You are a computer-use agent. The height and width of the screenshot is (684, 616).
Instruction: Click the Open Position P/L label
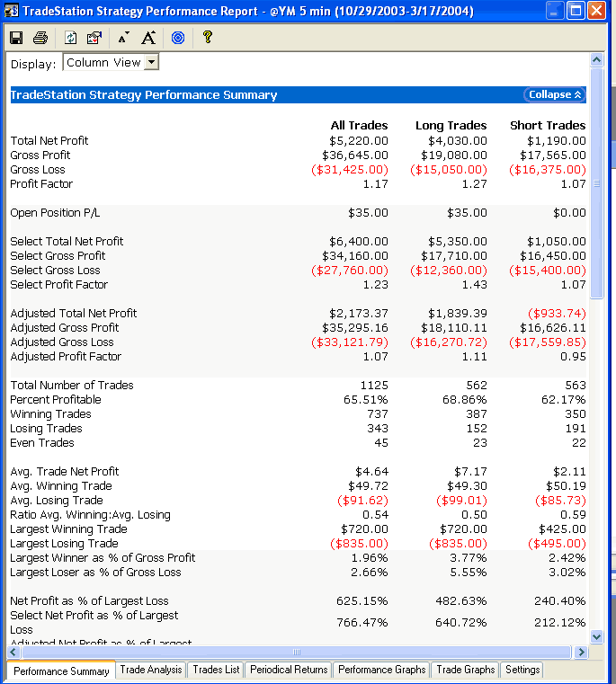tap(55, 212)
